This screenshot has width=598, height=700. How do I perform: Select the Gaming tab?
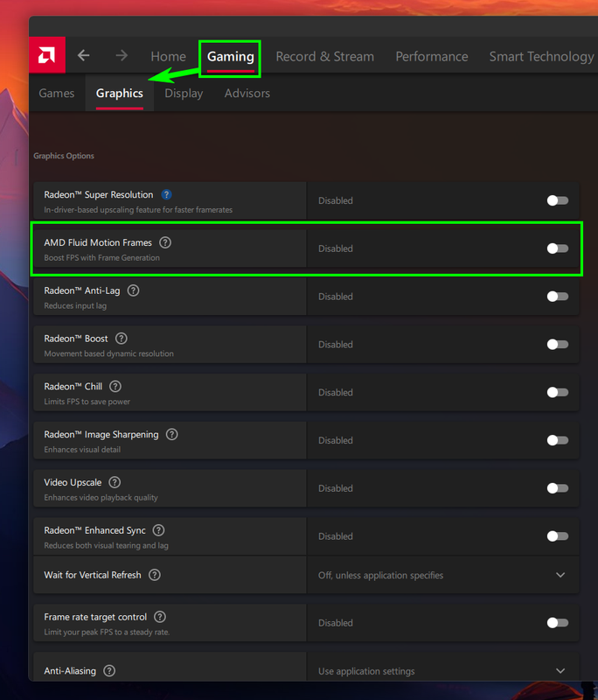(x=231, y=57)
